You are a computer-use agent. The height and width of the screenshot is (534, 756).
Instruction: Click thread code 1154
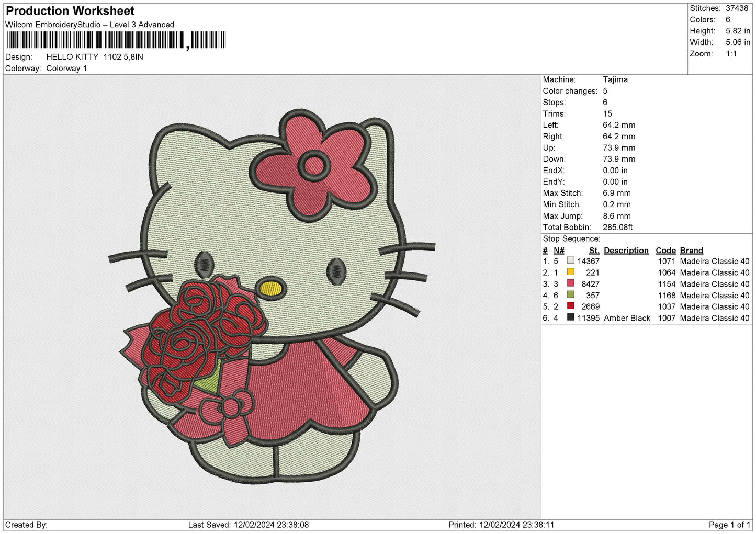coord(667,284)
